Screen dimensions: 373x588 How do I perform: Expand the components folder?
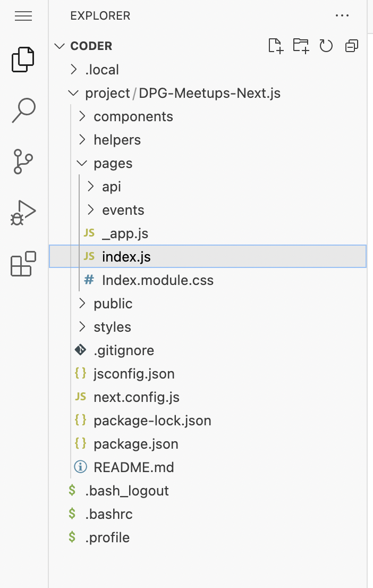point(133,116)
